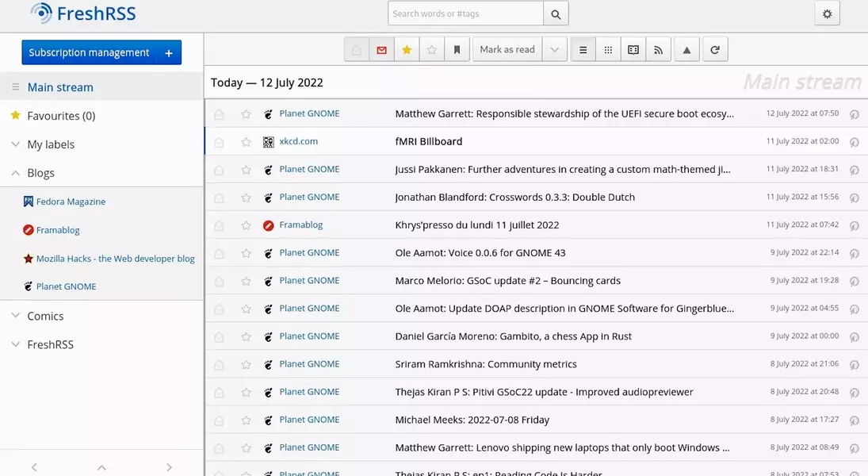
Task: Open the RSS feed icon in toolbar
Action: point(658,50)
